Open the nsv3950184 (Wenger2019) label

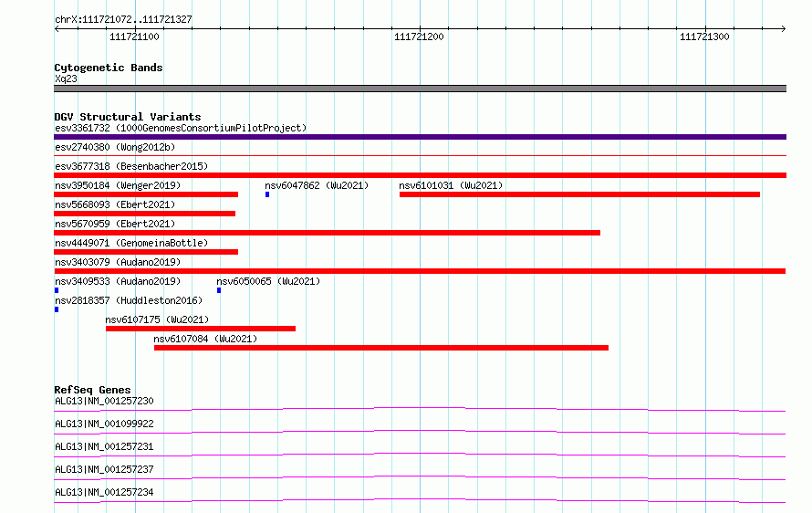pyautogui.click(x=118, y=185)
